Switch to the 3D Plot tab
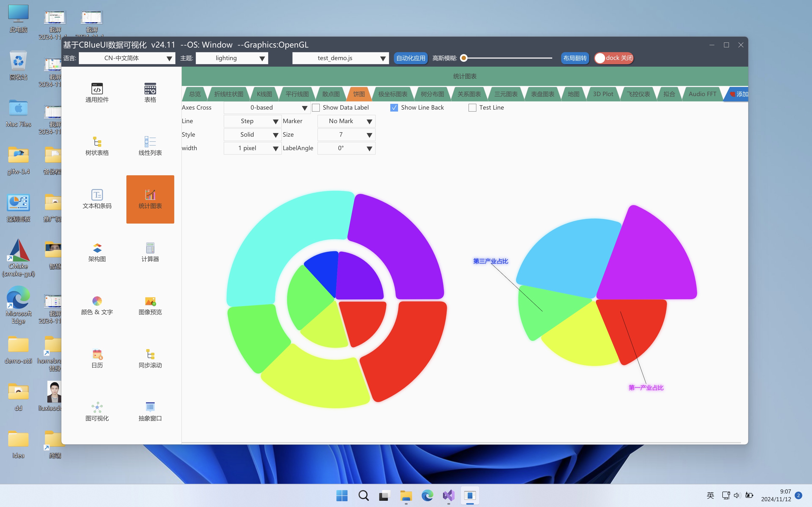 [603, 94]
